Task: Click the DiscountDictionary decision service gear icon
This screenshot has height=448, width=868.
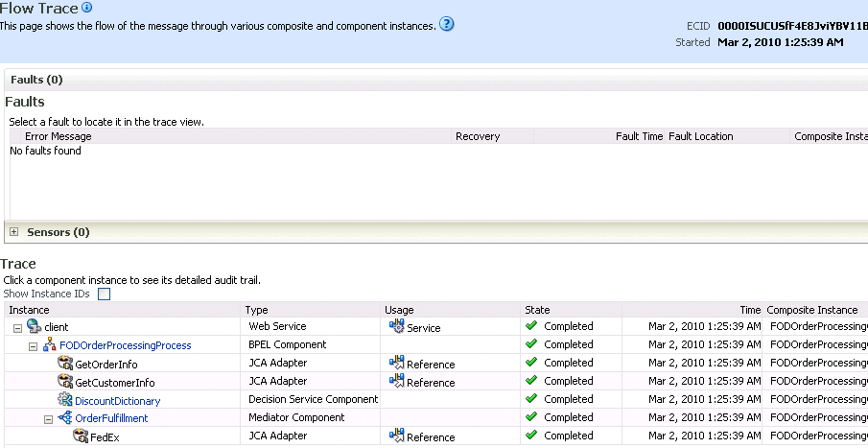Action: [x=65, y=399]
